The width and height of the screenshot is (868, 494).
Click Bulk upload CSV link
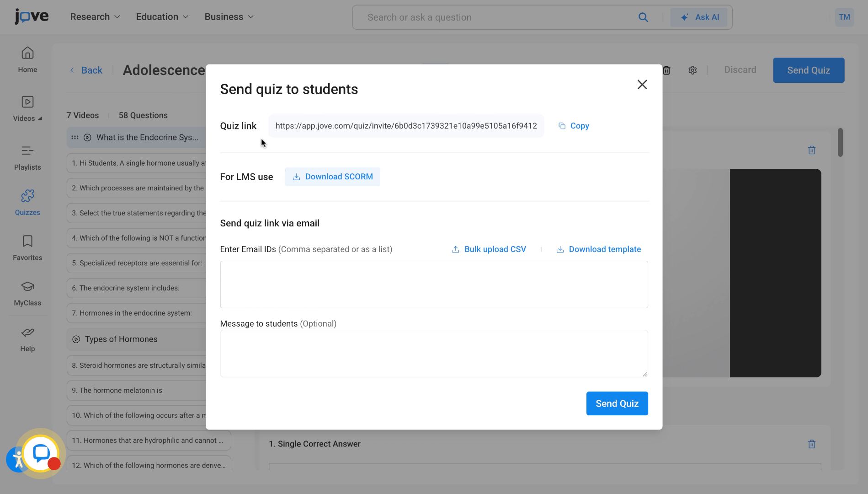click(489, 249)
